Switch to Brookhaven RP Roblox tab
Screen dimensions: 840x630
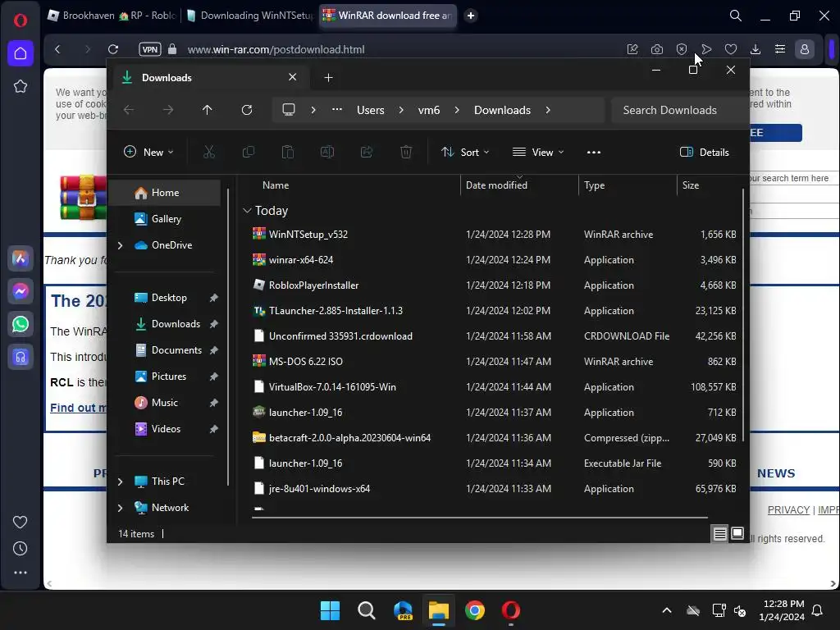112,16
